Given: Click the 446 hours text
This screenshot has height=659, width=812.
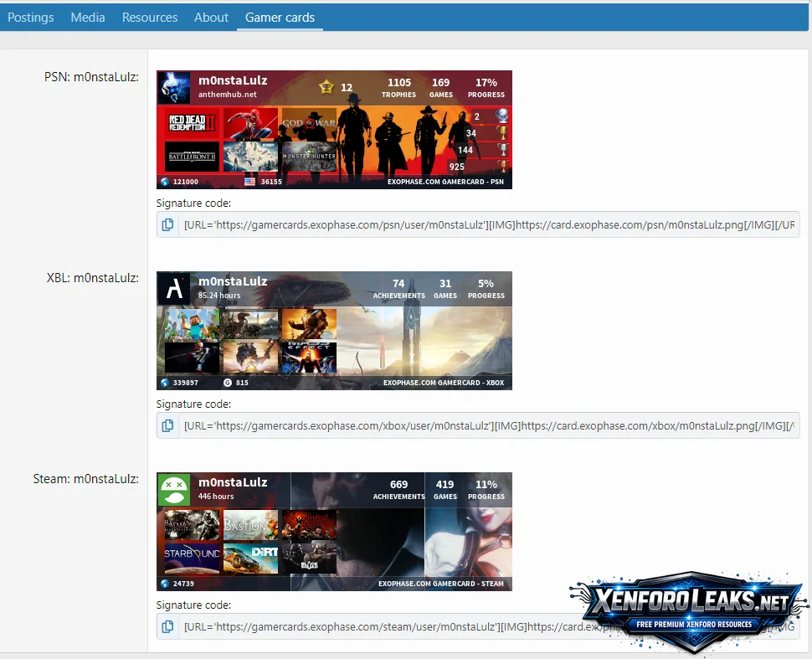Looking at the screenshot, I should click(x=216, y=497).
